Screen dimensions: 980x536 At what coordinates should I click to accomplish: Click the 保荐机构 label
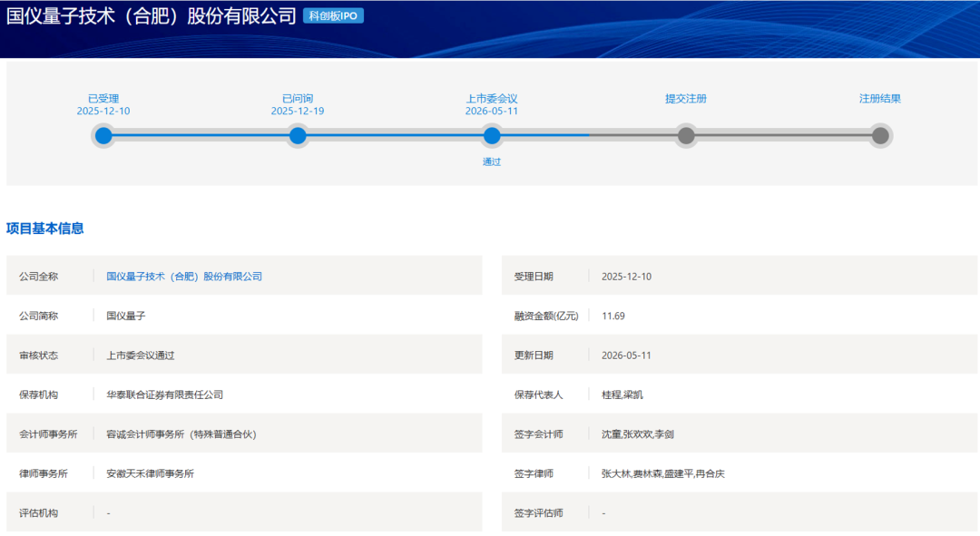coord(39,395)
